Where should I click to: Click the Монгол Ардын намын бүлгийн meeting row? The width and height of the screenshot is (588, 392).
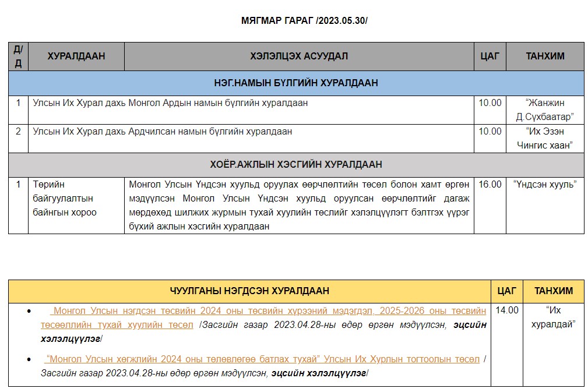(170, 103)
